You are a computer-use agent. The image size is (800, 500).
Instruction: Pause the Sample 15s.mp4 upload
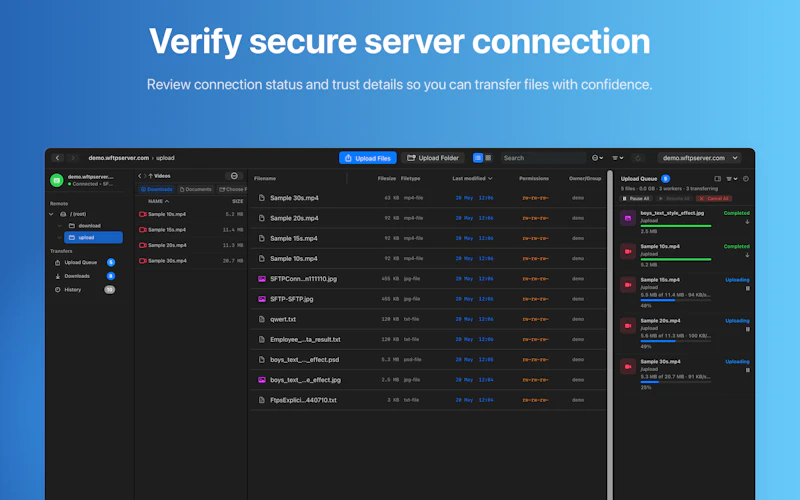coord(747,288)
